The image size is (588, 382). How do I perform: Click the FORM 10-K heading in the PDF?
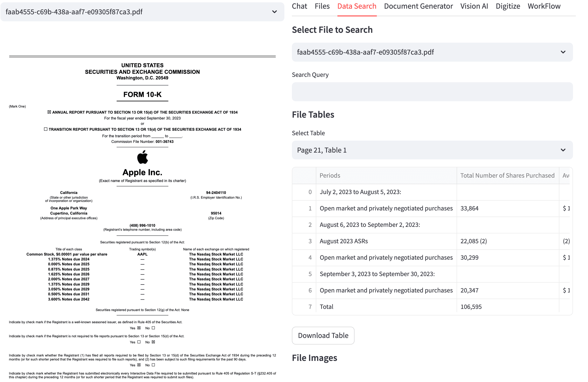pyautogui.click(x=142, y=94)
